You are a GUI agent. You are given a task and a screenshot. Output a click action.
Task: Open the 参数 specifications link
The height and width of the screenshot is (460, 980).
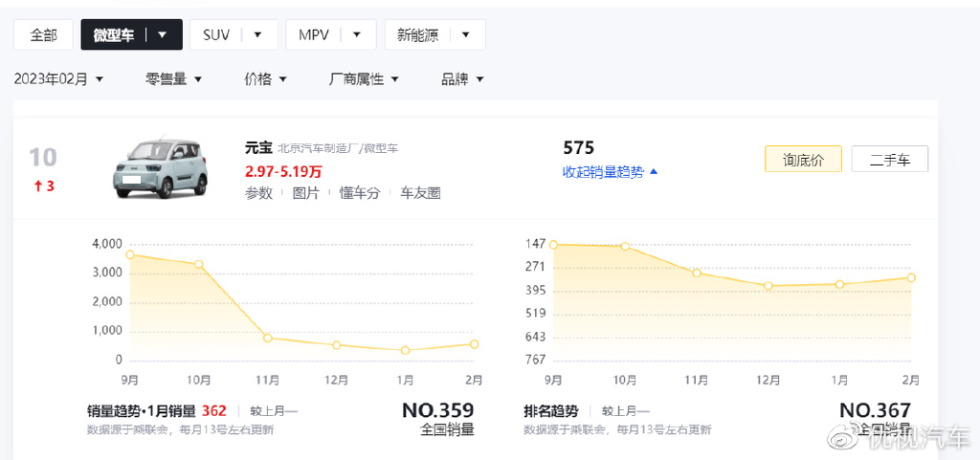[258, 193]
